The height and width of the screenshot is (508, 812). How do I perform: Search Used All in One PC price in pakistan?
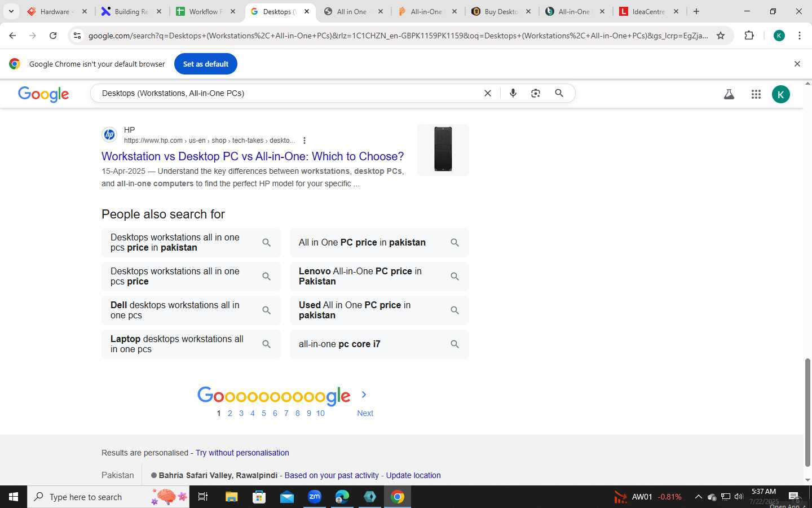tap(379, 310)
